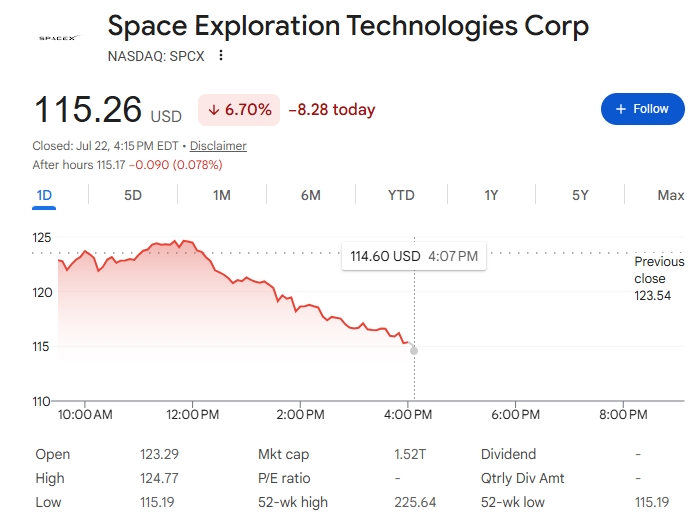Switch to the 1M chart range
Image resolution: width=693 pixels, height=523 pixels.
point(222,195)
